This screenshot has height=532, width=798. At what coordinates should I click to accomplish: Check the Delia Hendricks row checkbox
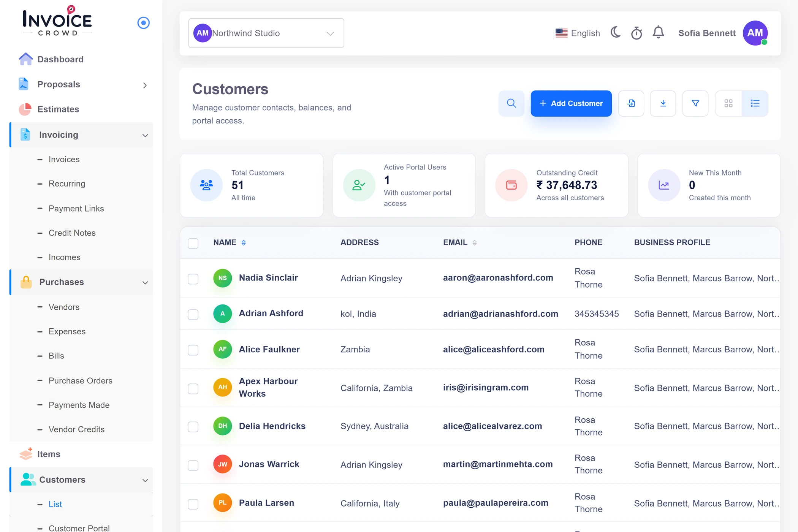(x=193, y=427)
